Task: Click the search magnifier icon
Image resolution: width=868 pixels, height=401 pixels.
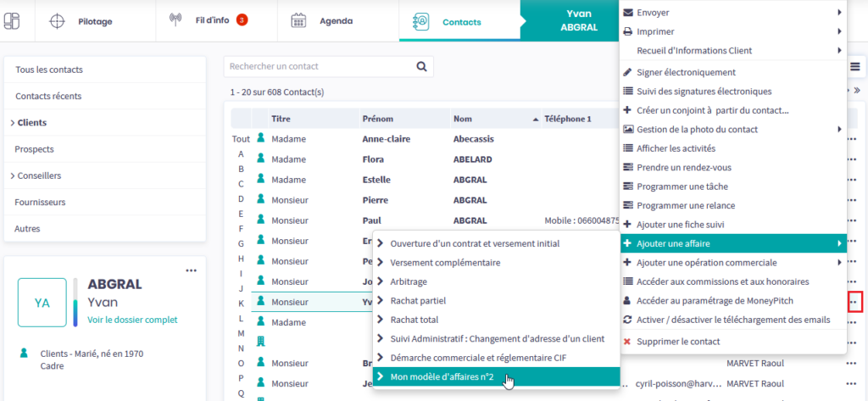Action: coord(421,66)
